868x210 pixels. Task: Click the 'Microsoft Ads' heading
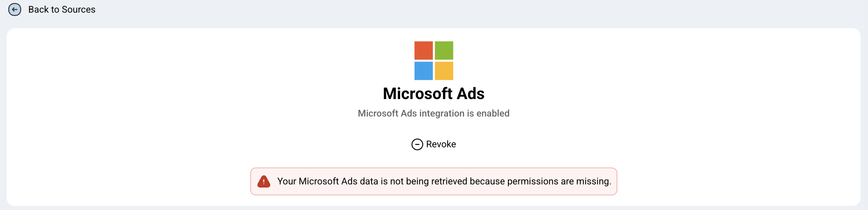(434, 93)
